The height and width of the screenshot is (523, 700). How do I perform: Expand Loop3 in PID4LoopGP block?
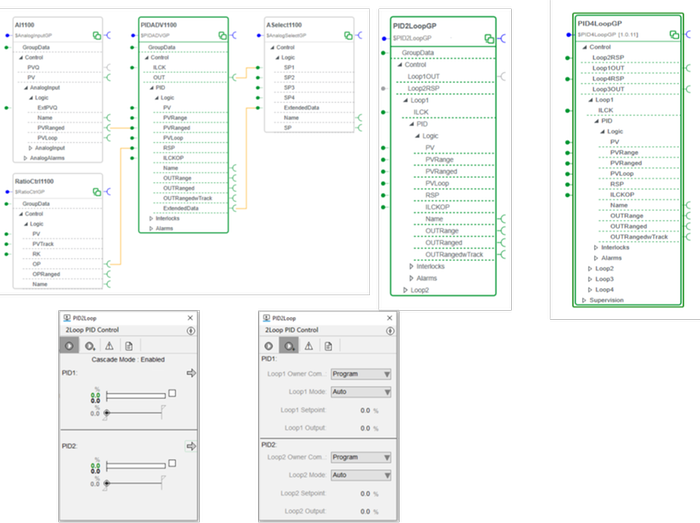(590, 279)
